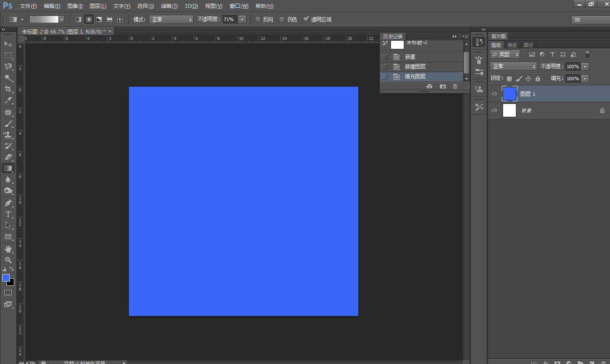The width and height of the screenshot is (610, 364).
Task: Lock transparent pixels of the layer
Action: [509, 79]
